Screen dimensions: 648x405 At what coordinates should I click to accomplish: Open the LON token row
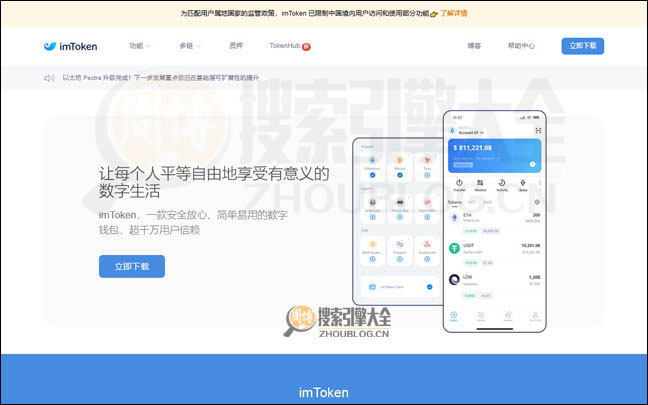(495, 285)
